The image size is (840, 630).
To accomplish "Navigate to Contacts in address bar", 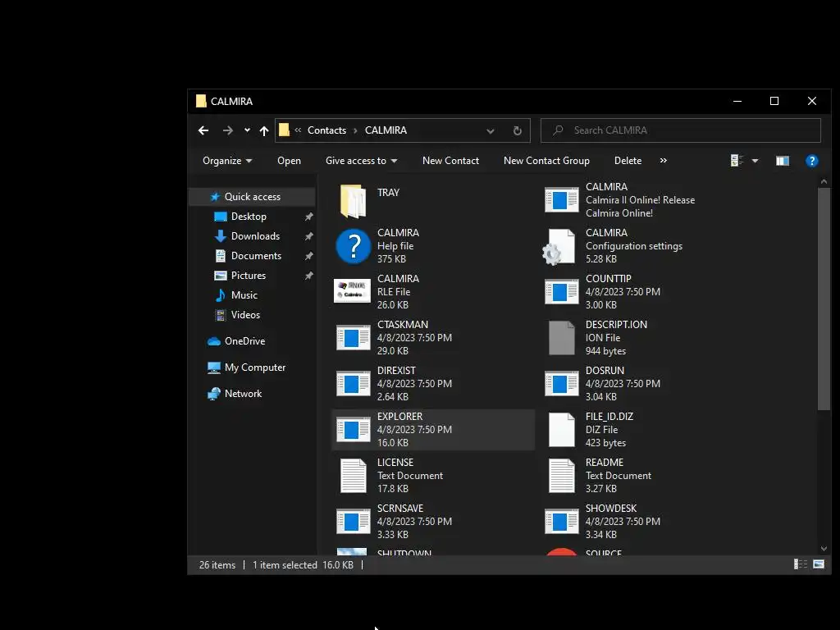I will (326, 130).
